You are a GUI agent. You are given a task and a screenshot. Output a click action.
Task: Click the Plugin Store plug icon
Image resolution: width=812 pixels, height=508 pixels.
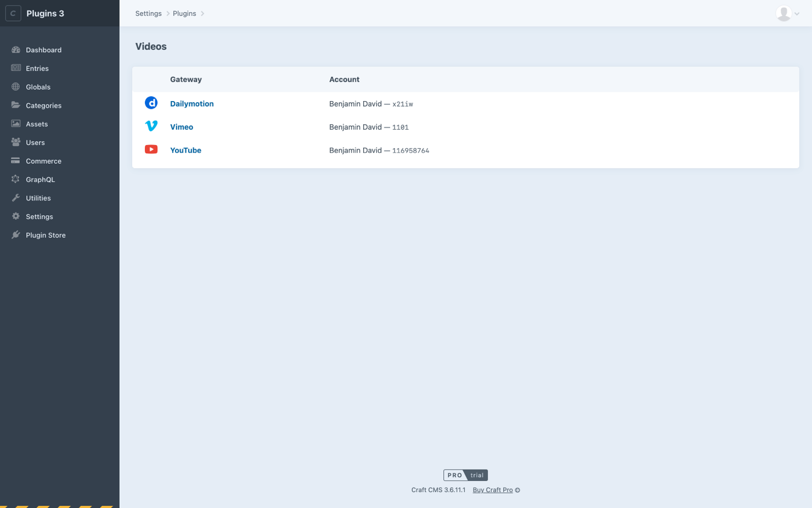pyautogui.click(x=16, y=235)
